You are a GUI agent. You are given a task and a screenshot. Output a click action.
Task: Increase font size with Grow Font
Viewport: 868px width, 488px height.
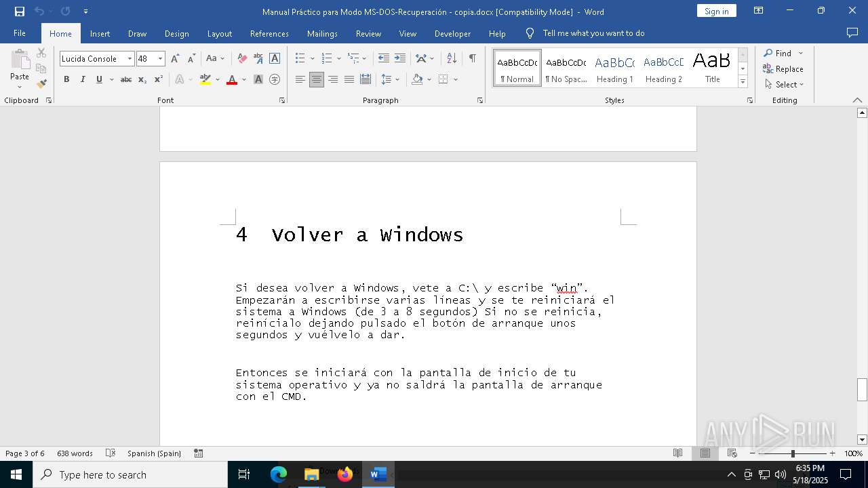click(175, 59)
